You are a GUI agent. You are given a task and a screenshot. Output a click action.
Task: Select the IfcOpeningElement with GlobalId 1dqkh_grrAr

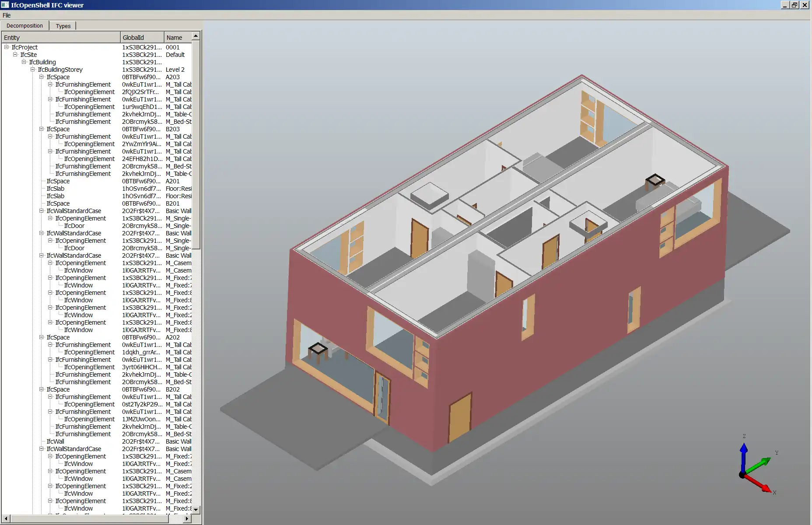click(97, 352)
